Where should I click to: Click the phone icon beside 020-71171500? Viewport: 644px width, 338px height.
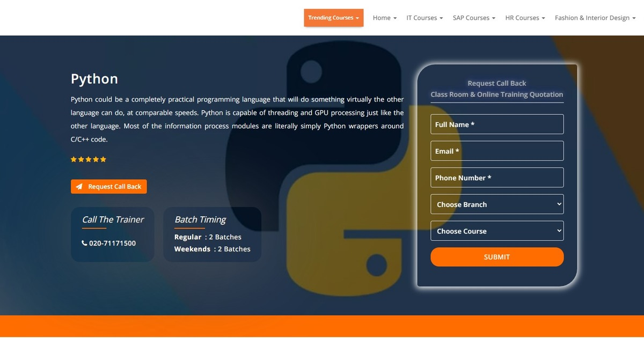(84, 243)
